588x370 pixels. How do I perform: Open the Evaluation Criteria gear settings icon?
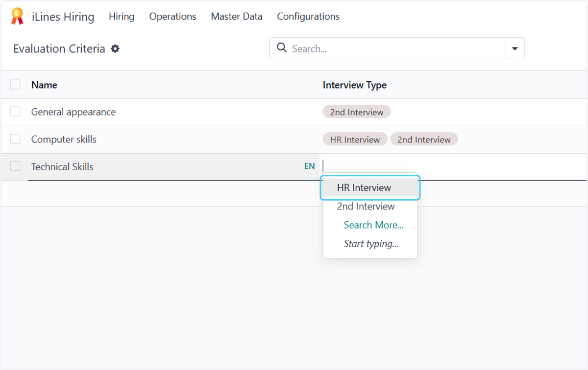point(115,48)
